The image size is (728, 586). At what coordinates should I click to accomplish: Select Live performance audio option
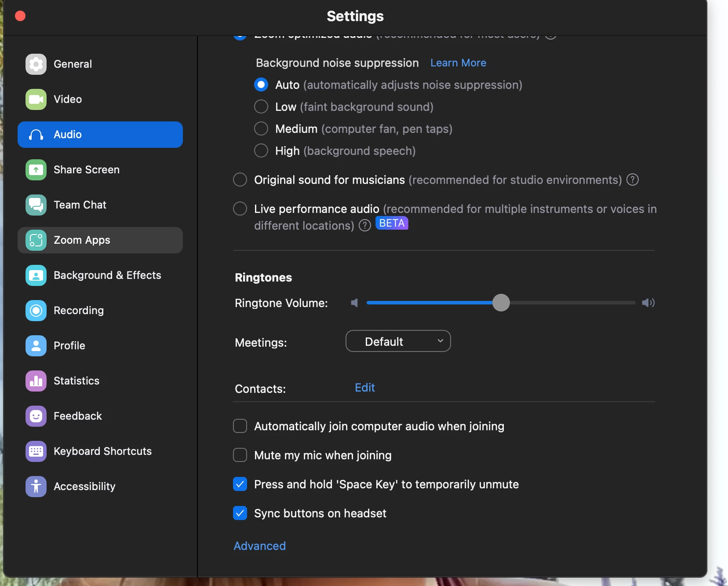(x=240, y=209)
